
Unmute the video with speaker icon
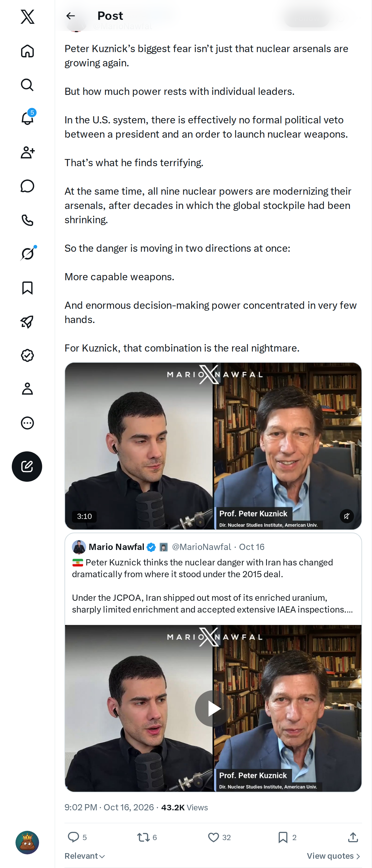pyautogui.click(x=346, y=516)
